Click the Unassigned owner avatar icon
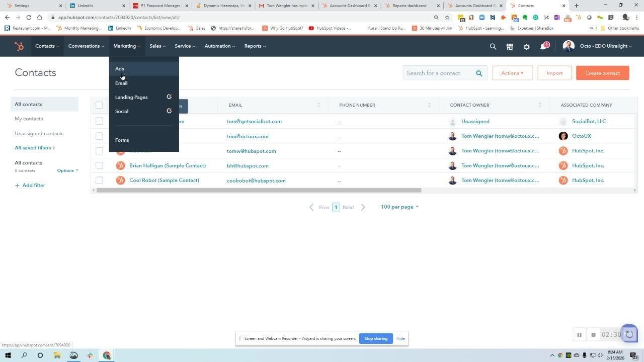The height and width of the screenshot is (362, 644). (x=452, y=121)
